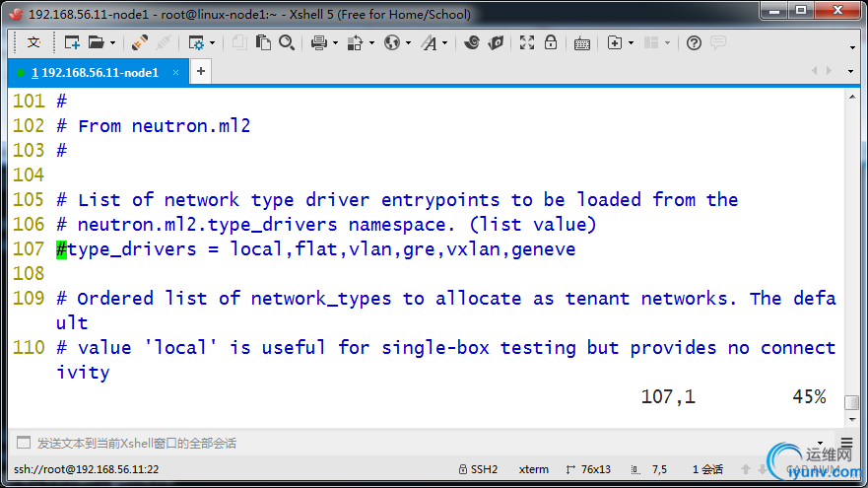Click the SSH2 lock status indicator
Viewport: 868px width, 488px height.
[478, 469]
